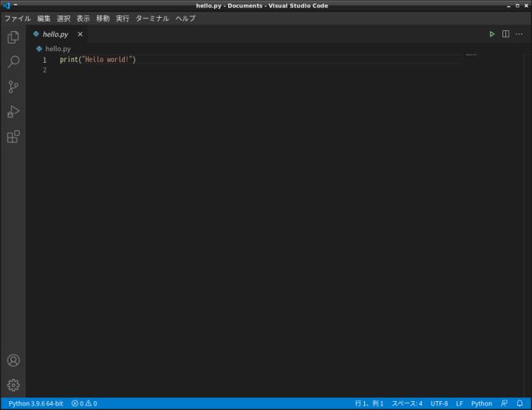Image resolution: width=532 pixels, height=410 pixels.
Task: Open the ヘルプ menu
Action: pos(185,18)
